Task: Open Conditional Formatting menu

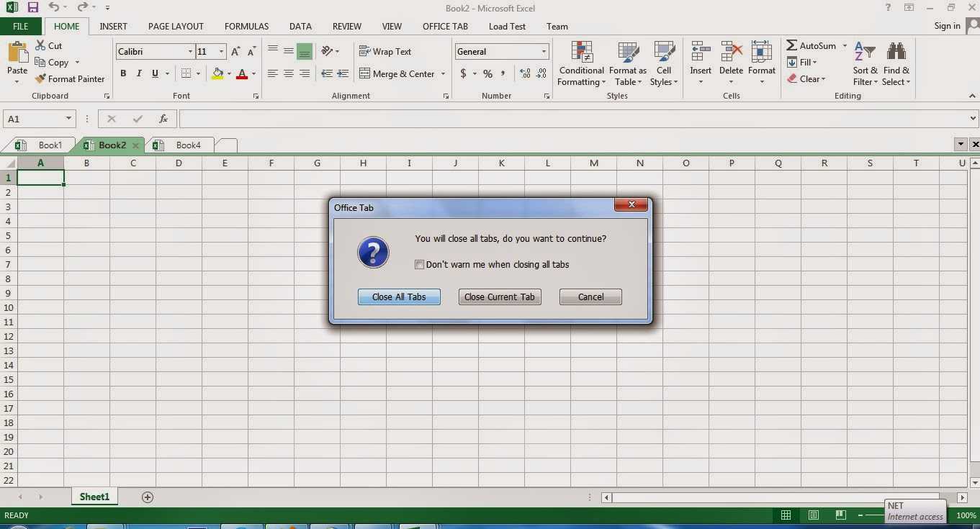Action: click(x=581, y=63)
